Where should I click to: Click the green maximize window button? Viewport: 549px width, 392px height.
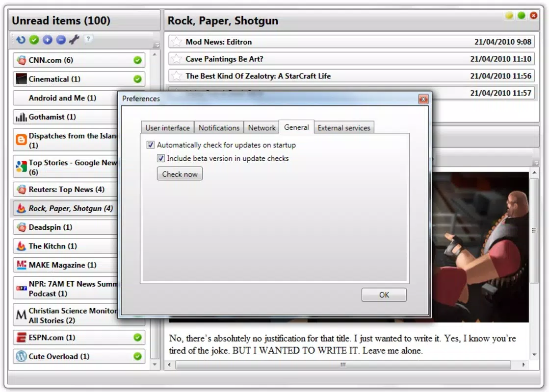tap(522, 16)
